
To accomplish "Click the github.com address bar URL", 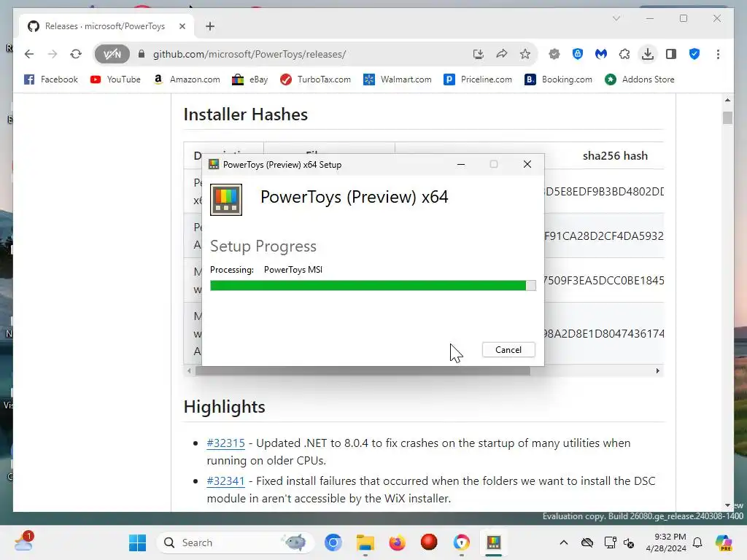I will (x=249, y=54).
